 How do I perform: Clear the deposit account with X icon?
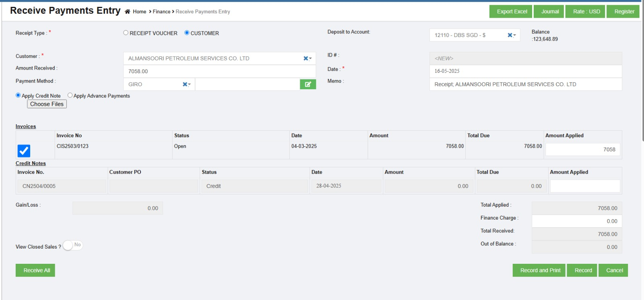[510, 35]
